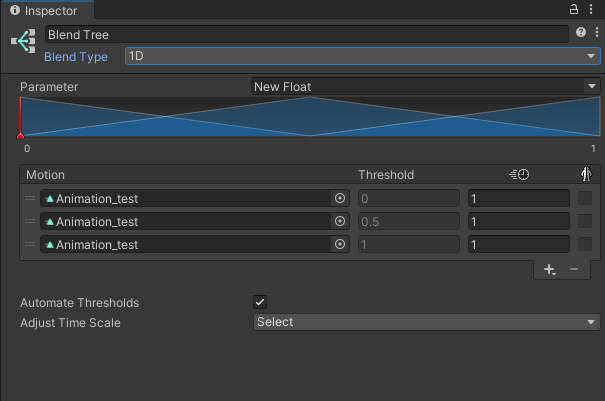
Task: Open the Blend Tree component context menu
Action: point(597,32)
